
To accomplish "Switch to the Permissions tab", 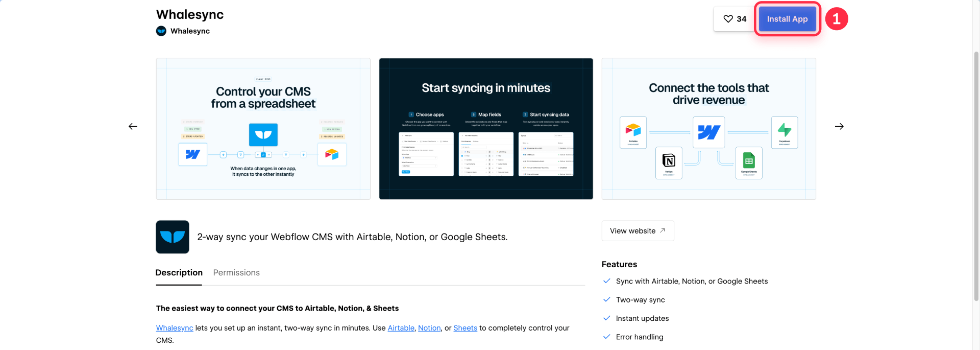I will pos(236,273).
